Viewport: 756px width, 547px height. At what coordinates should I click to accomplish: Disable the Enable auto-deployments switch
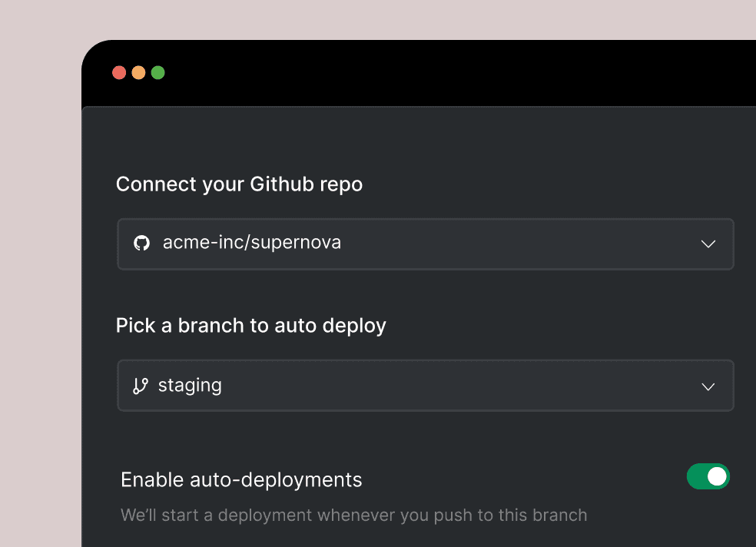[708, 476]
